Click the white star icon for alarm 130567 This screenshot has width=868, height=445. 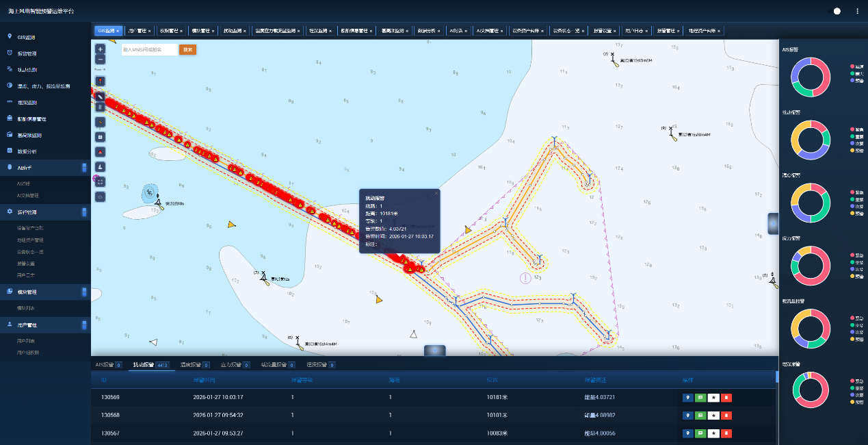(713, 433)
